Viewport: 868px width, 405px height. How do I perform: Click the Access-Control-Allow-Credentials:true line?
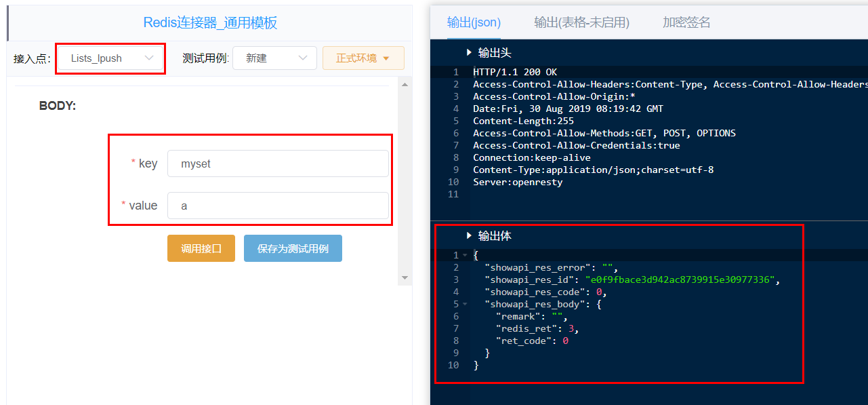pyautogui.click(x=577, y=145)
